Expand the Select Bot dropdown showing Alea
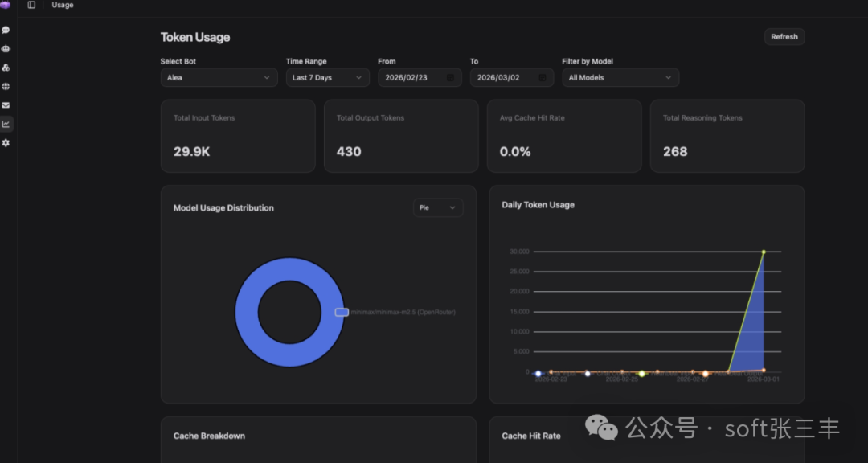868x463 pixels. pos(219,78)
